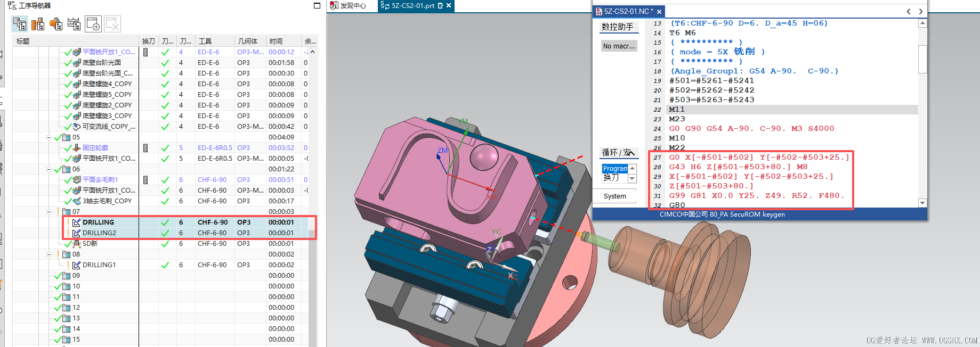Switch to Machine Tool view icon
Screen dimensions: 980x347
click(38, 24)
